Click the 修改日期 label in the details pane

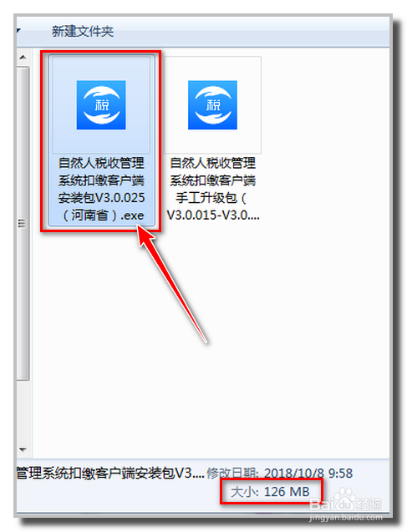[x=233, y=473]
